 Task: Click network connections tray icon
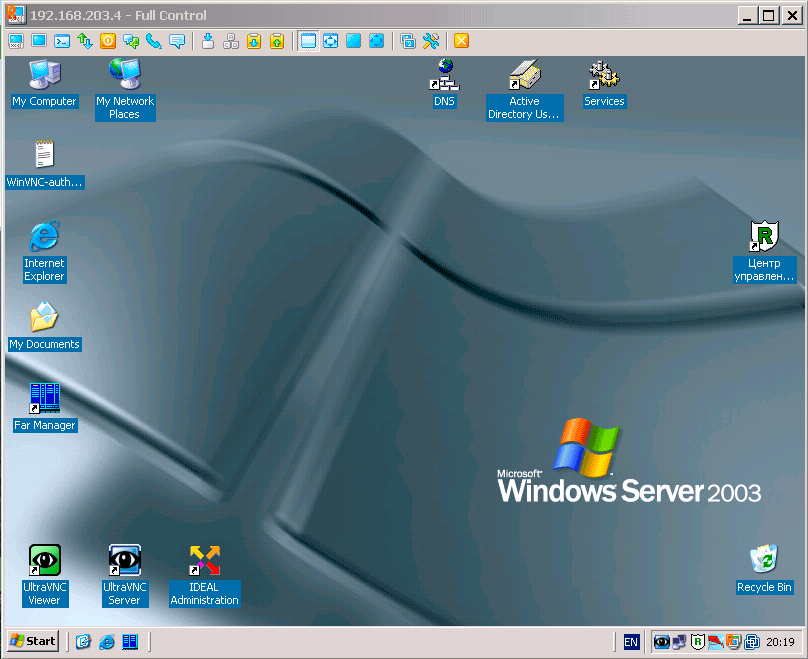coord(680,642)
